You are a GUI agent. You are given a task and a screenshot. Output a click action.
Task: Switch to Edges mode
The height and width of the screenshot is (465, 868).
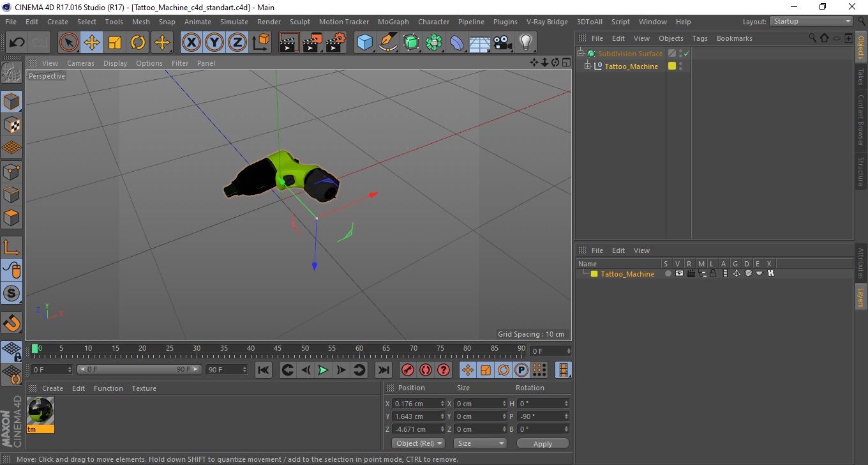pyautogui.click(x=11, y=194)
